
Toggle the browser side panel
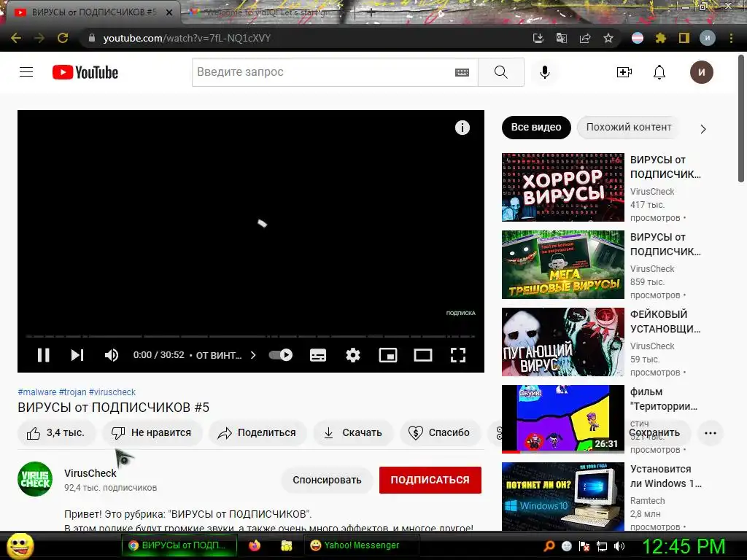[684, 38]
